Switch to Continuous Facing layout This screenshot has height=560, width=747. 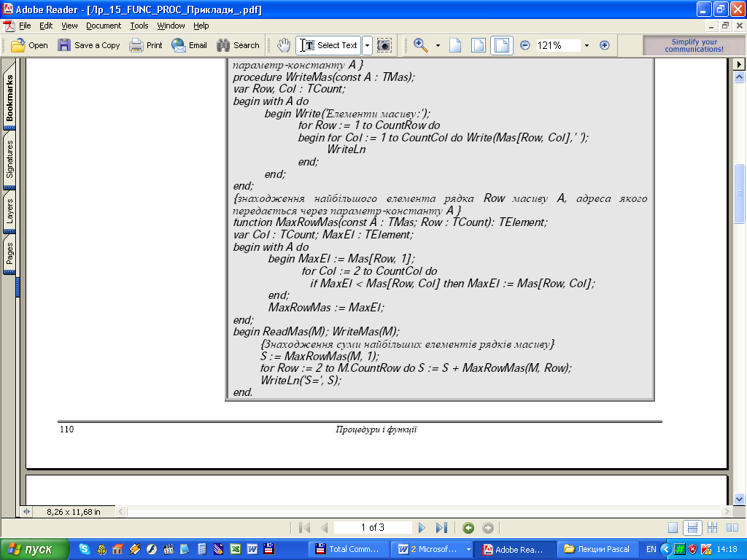click(x=712, y=528)
